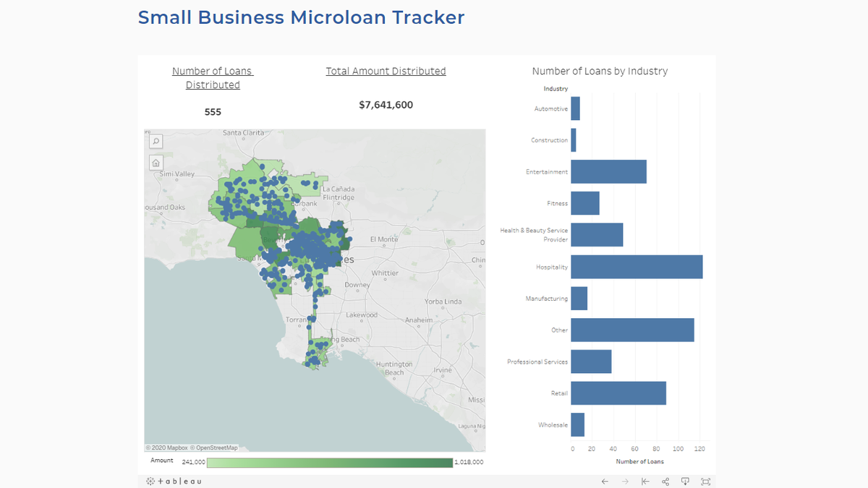Select the Entertainment bar in chart
Image resolution: width=868 pixels, height=488 pixels.
[608, 172]
